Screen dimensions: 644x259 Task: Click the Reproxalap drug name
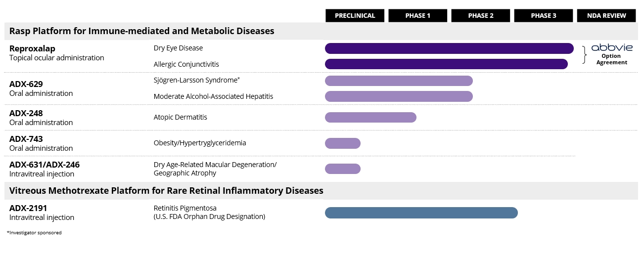tap(32, 48)
